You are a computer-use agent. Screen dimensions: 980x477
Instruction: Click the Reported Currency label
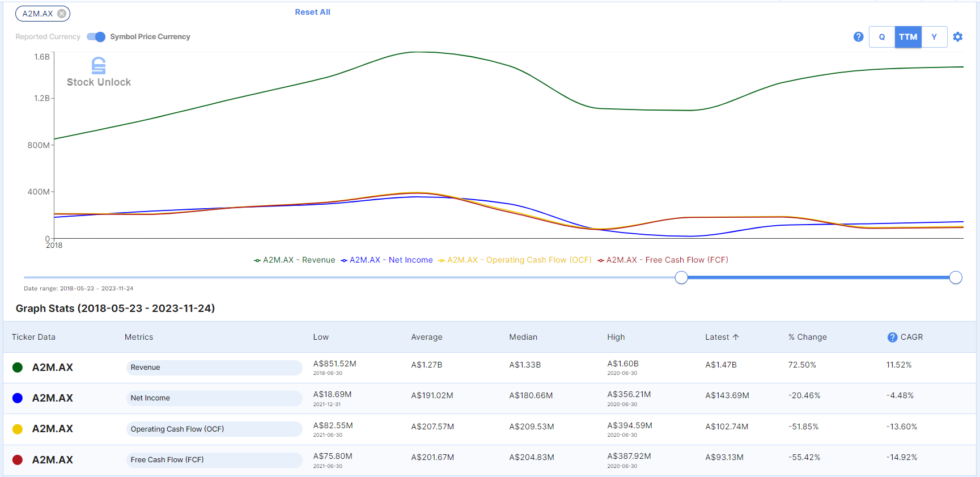48,37
